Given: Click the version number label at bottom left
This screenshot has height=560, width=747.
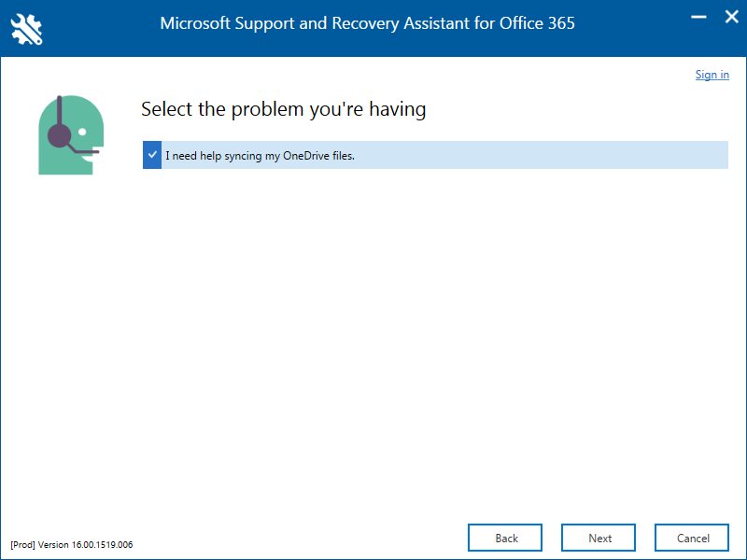Looking at the screenshot, I should pyautogui.click(x=86, y=545).
